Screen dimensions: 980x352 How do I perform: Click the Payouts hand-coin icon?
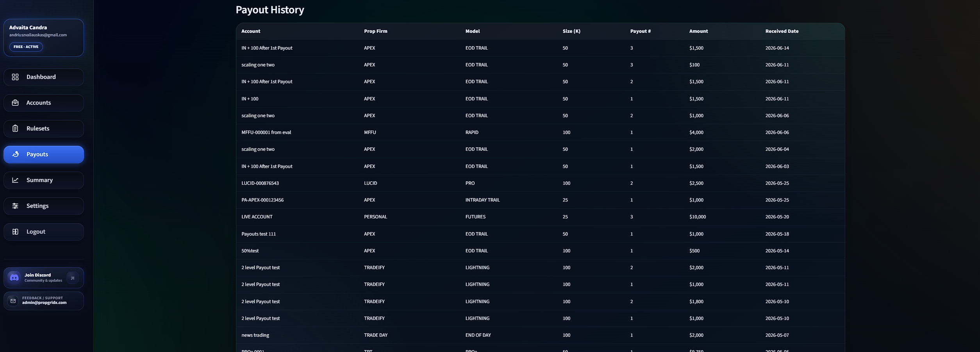15,154
